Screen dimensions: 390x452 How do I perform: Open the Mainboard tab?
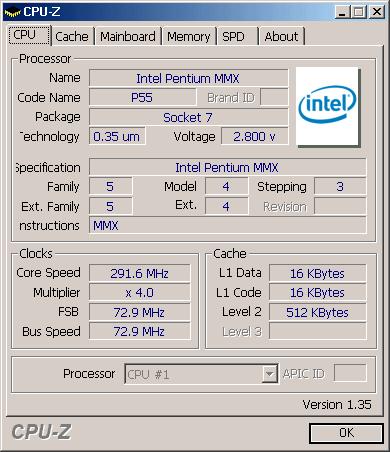point(128,36)
